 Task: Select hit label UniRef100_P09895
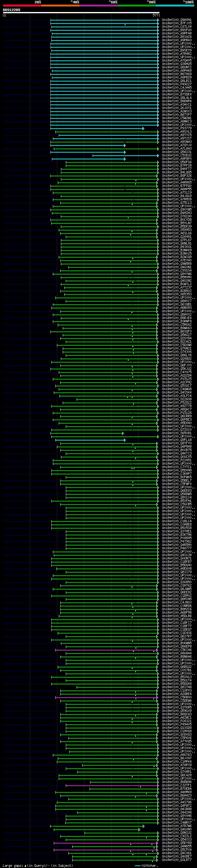click(177, 538)
